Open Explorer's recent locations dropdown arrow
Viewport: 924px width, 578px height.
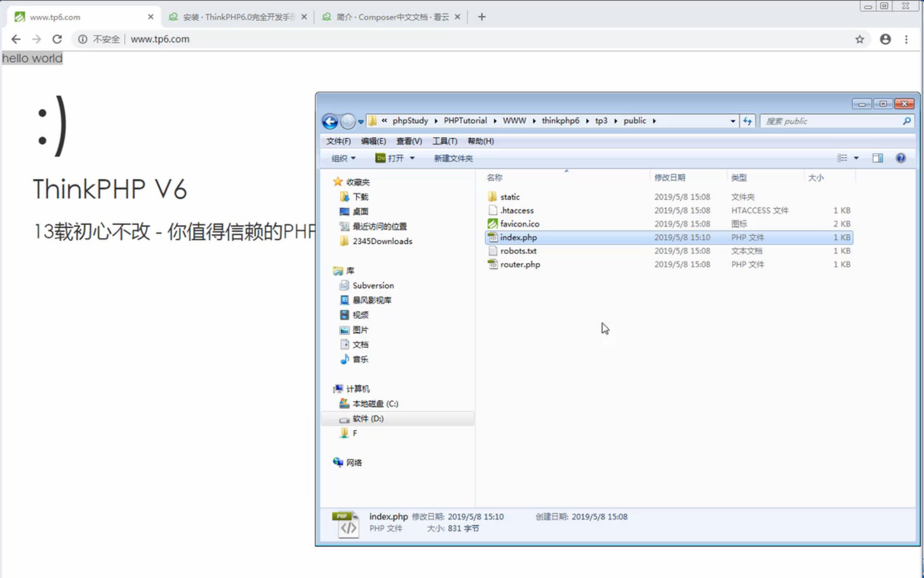(x=361, y=122)
